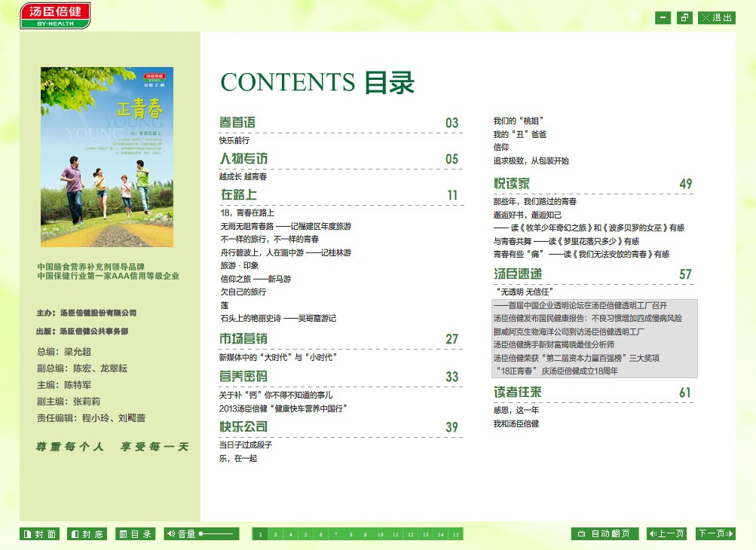756x550 pixels.
Task: Jump to page 15 in page strip
Action: coord(455,534)
